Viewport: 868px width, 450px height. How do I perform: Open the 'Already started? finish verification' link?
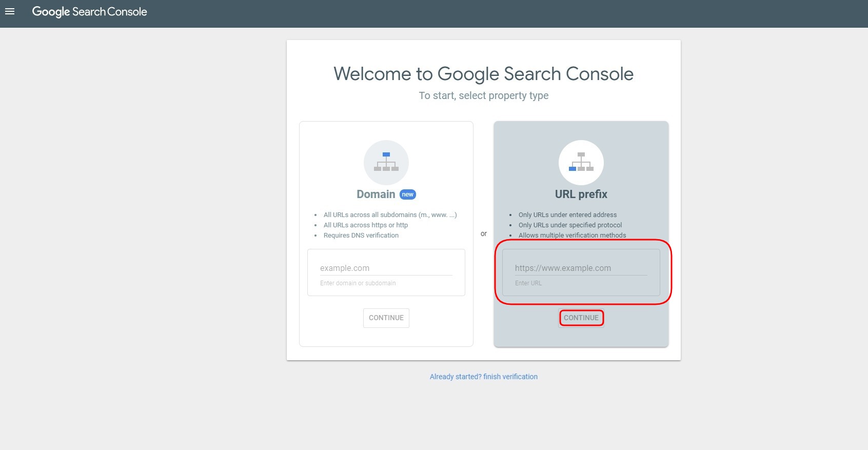pos(484,377)
